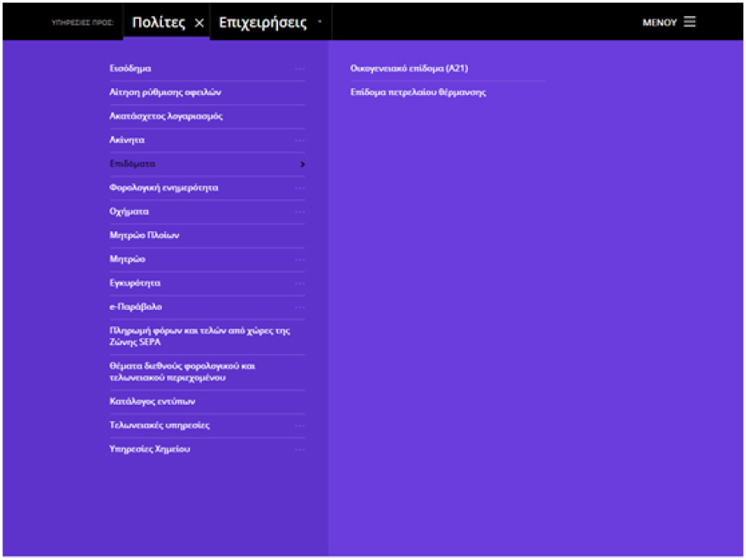The image size is (746, 560).
Task: Click the ellipsis icon beside Εισόδημα
Action: (299, 69)
